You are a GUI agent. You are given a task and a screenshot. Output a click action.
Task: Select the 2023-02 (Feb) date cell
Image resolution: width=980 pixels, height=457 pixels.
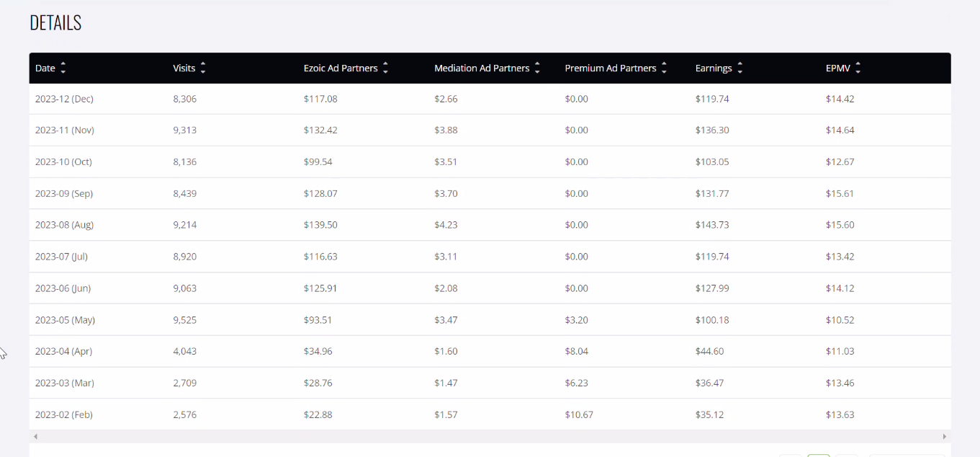(64, 414)
